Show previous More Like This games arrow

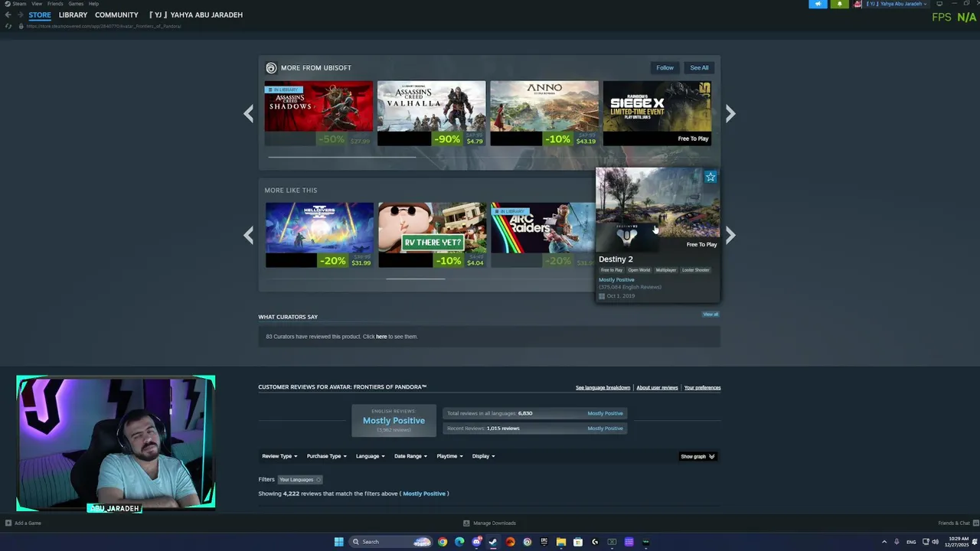(248, 235)
